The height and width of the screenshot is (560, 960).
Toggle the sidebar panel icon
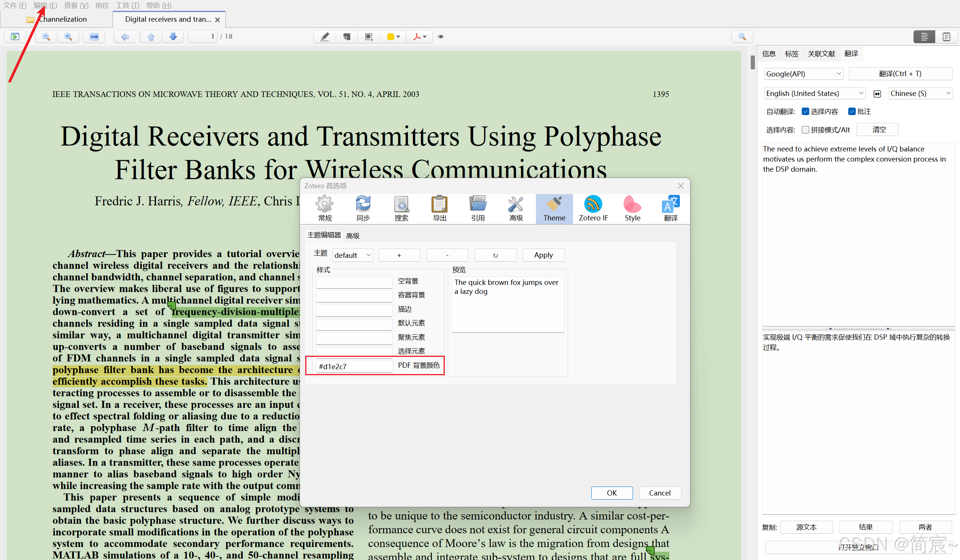click(x=15, y=37)
